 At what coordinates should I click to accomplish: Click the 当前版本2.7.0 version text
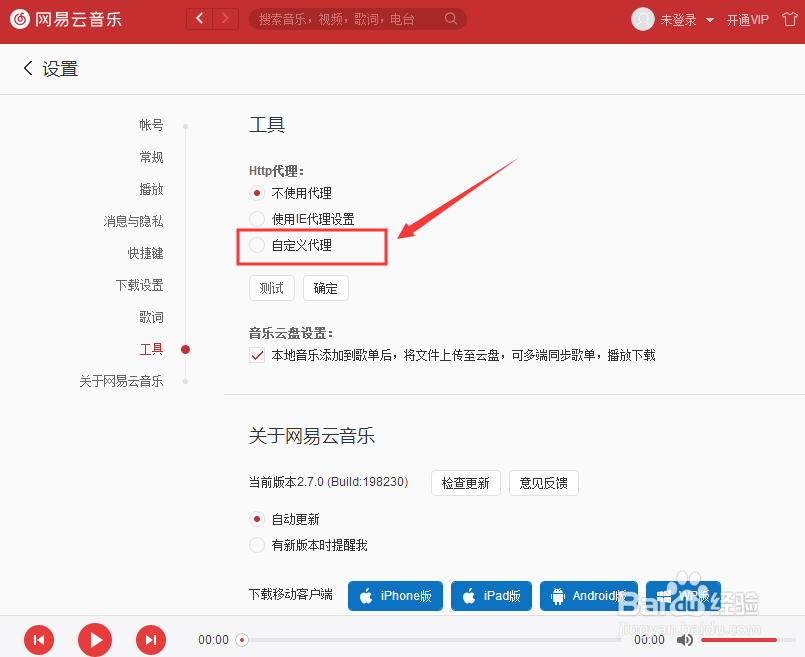coord(329,482)
